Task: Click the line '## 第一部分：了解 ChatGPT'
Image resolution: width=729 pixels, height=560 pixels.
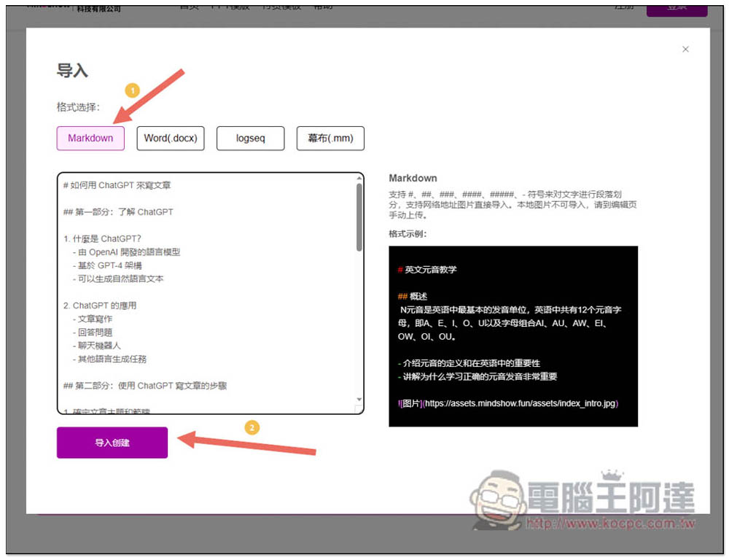Action: [118, 212]
